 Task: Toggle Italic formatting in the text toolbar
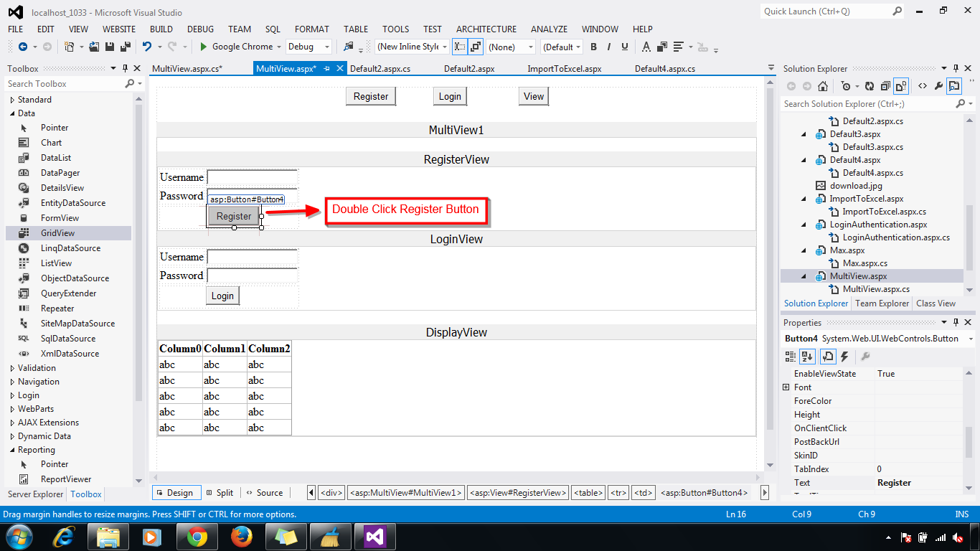point(609,47)
